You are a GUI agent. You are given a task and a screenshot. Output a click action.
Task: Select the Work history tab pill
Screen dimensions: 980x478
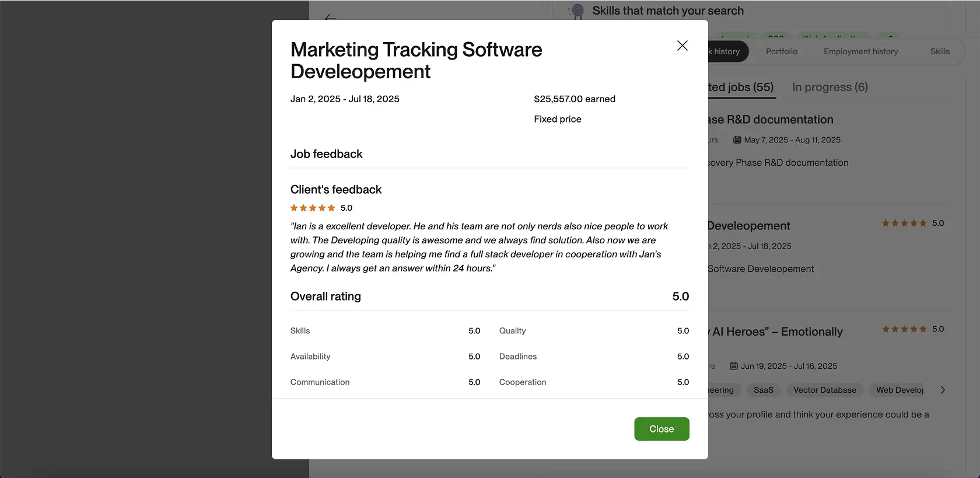point(728,51)
